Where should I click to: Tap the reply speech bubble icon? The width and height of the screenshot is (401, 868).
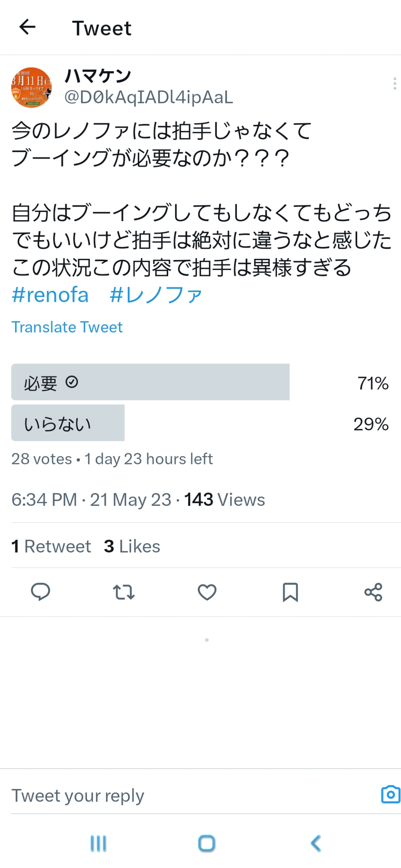point(40,592)
